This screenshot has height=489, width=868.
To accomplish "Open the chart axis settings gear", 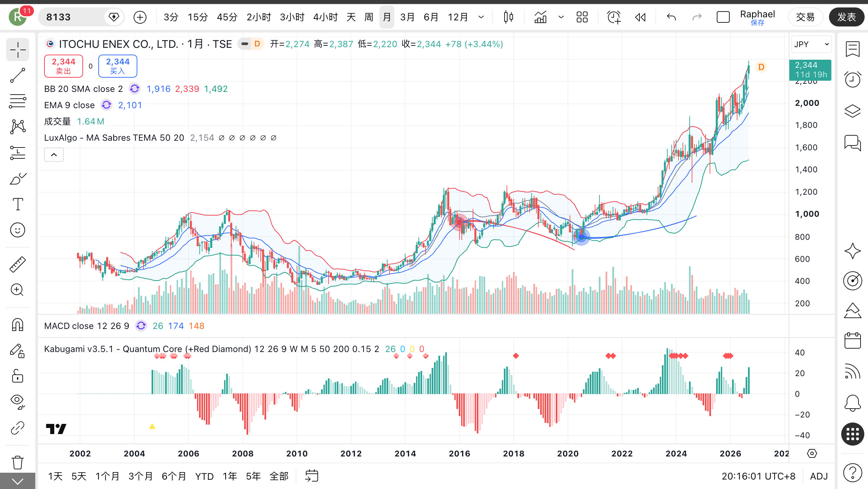I will coord(812,453).
